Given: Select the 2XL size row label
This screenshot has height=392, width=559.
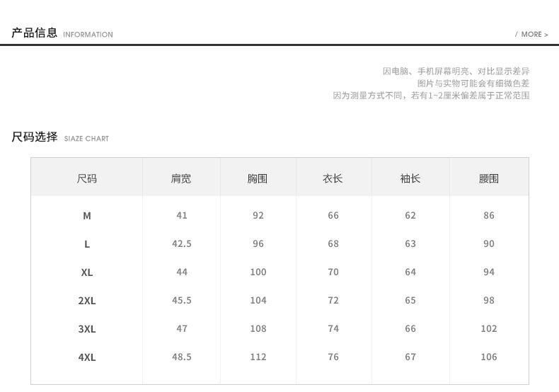Looking at the screenshot, I should (87, 301).
